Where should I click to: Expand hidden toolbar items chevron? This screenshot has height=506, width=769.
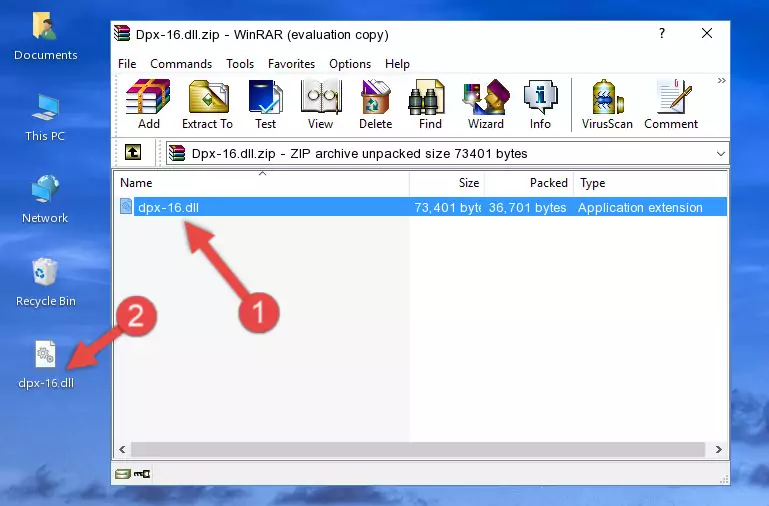721,80
